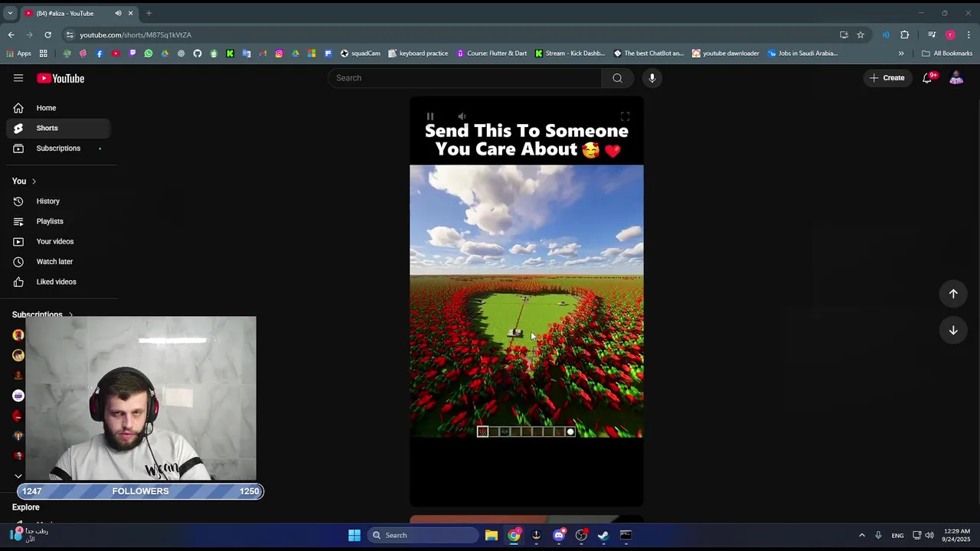This screenshot has height=551, width=980.
Task: Open the ENG language switcher
Action: (897, 535)
